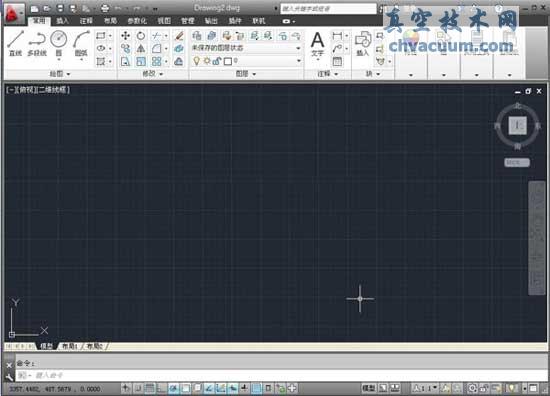Activate the Fillet tool
The height and width of the screenshot is (396, 550).
point(156,48)
